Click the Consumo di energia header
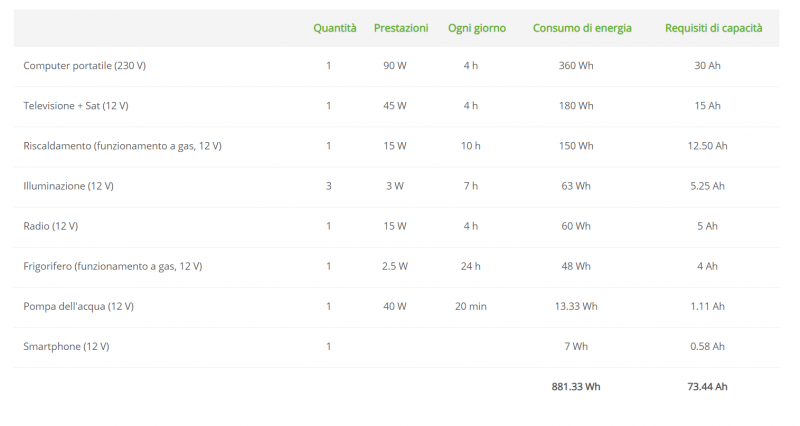800x426 pixels. click(x=582, y=28)
